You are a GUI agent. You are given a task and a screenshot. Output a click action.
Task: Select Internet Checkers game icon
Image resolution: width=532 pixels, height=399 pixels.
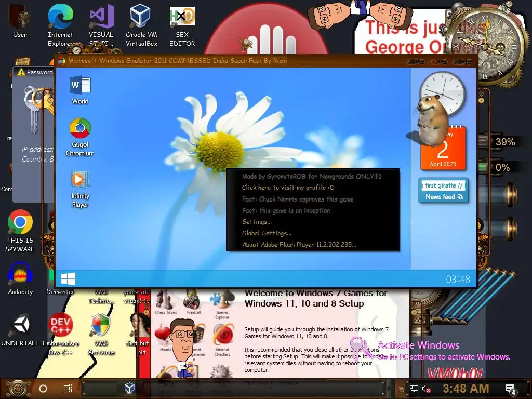(222, 340)
